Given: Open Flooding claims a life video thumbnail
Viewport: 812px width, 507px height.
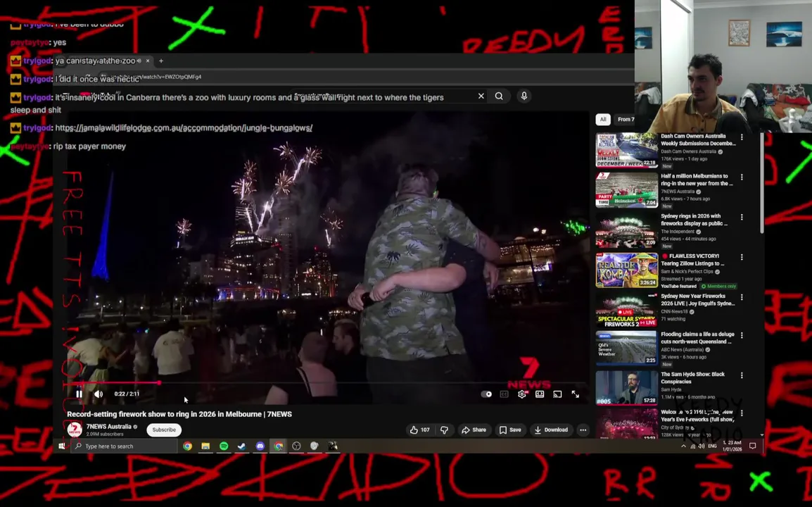Looking at the screenshot, I should (627, 347).
